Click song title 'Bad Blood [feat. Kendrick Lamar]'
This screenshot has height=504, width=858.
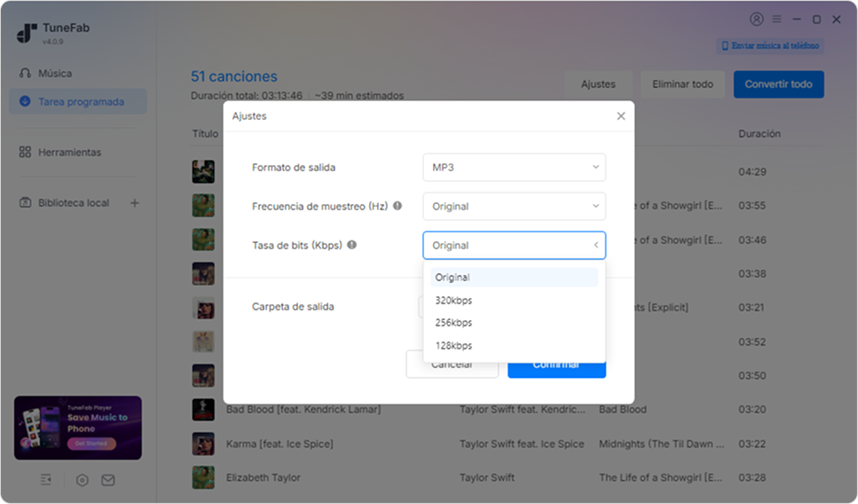[x=303, y=409]
